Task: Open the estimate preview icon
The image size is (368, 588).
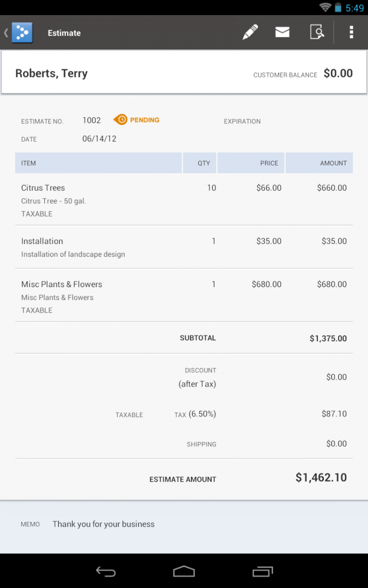Action: (317, 32)
